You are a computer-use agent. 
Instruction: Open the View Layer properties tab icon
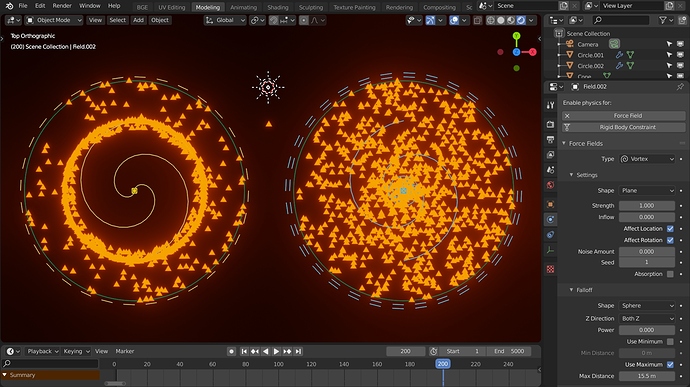[550, 155]
